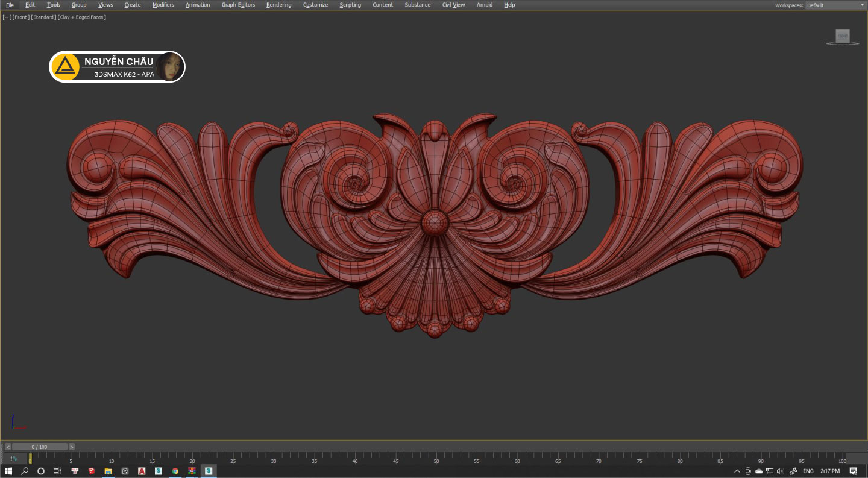Open the Mini Curve Editor icon
Image resolution: width=868 pixels, height=478 pixels.
(x=13, y=458)
